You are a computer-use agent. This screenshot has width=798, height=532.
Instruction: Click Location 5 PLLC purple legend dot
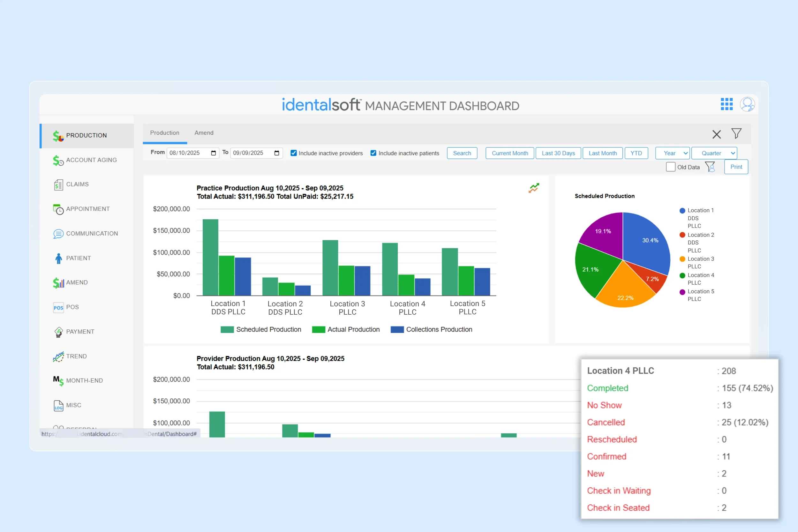[682, 292]
